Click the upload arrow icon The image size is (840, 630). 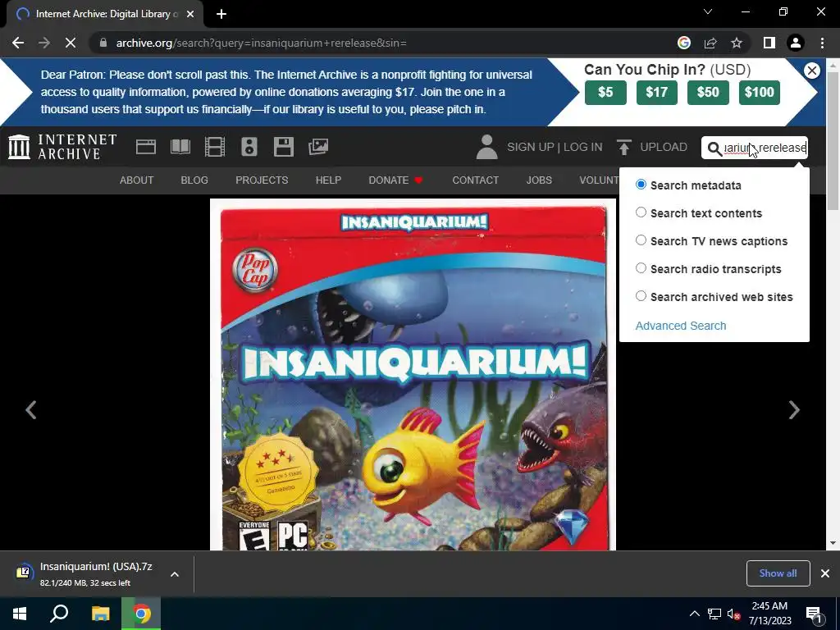click(x=623, y=147)
